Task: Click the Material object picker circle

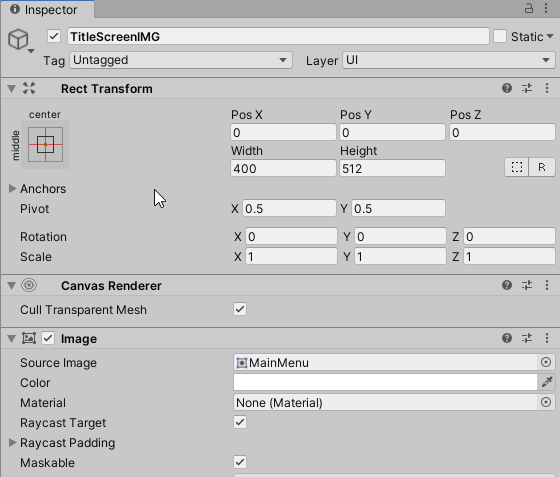Action: tap(546, 402)
